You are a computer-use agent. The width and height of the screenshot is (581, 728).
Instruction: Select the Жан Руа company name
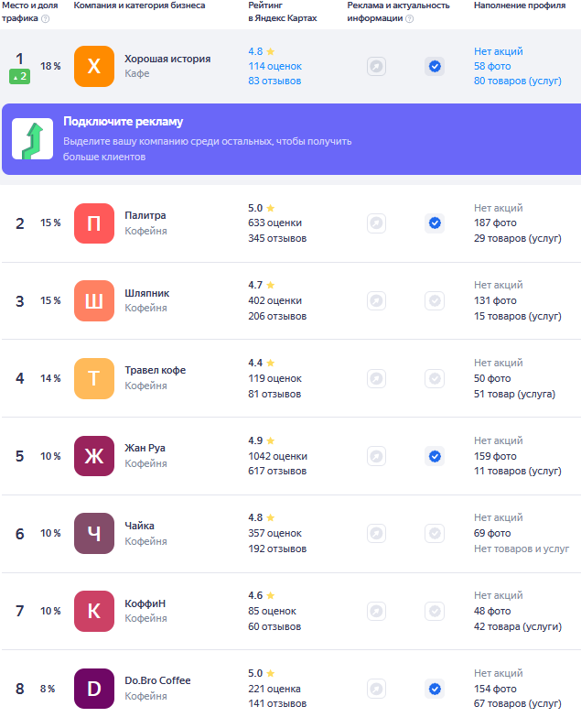(145, 448)
